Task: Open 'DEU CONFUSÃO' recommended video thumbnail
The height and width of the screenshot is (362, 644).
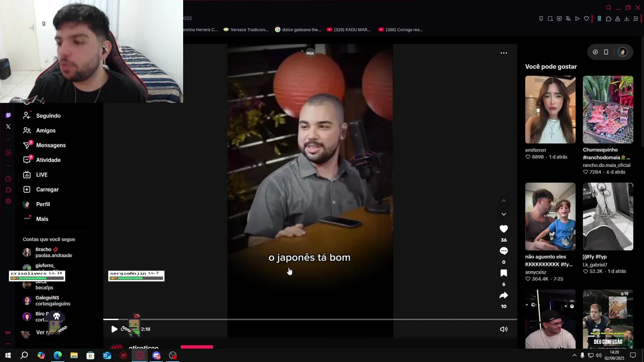Action: (608, 319)
